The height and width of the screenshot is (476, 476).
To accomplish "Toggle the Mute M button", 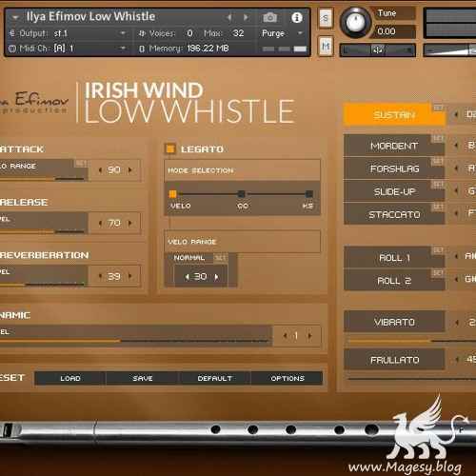I will 326,47.
